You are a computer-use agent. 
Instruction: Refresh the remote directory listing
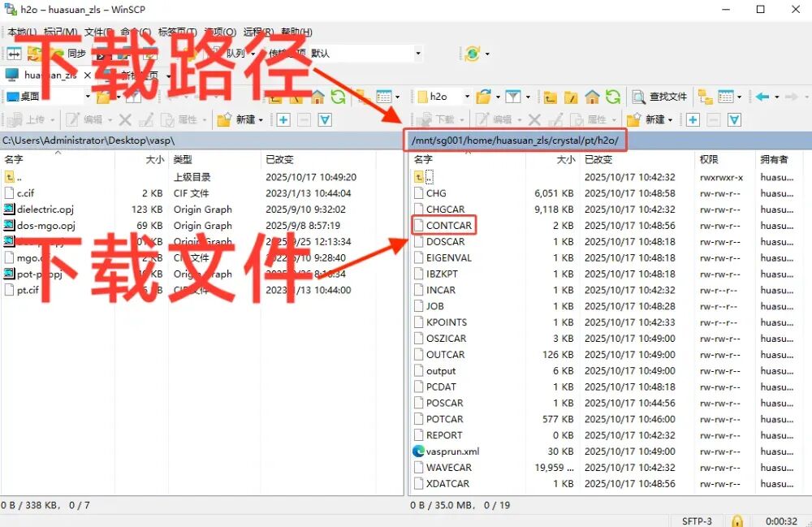click(613, 97)
